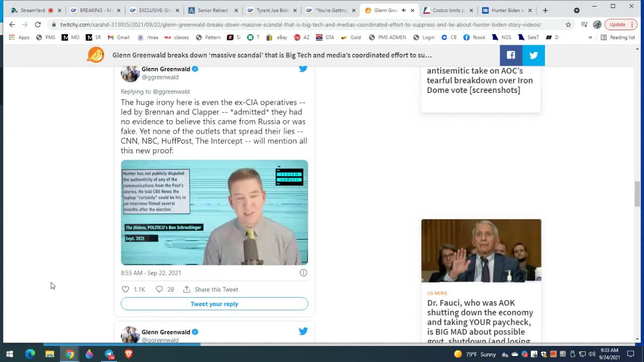This screenshot has height=362, width=644.
Task: Click the Tweet your reply button
Action: click(214, 304)
